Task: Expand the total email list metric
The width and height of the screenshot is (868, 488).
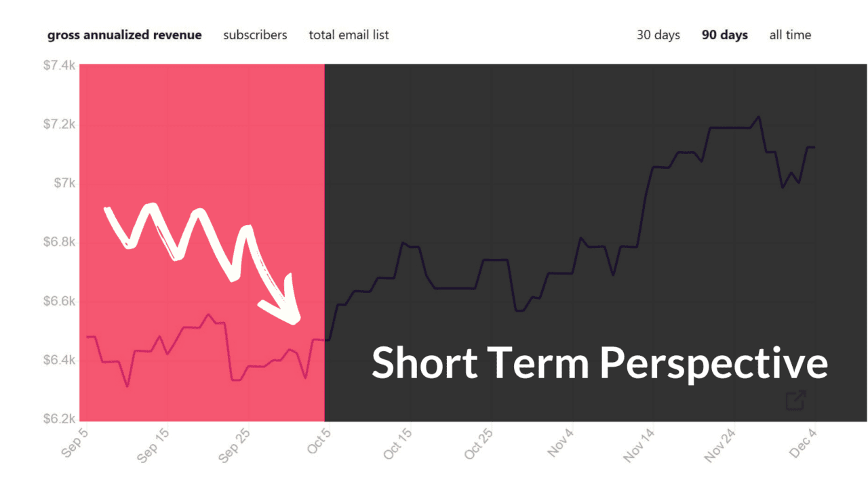Action: 349,35
